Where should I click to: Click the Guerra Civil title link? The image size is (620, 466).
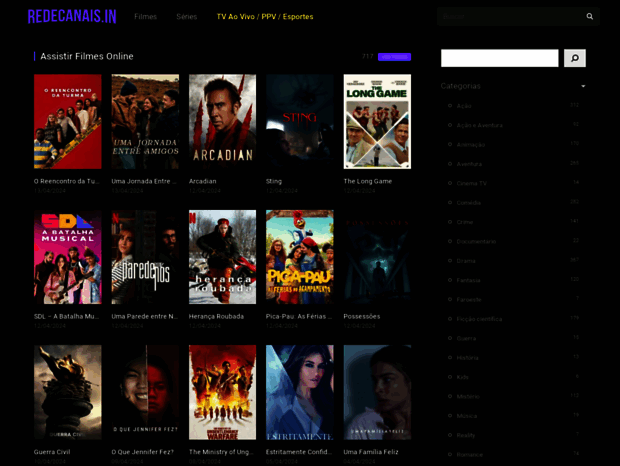click(x=52, y=452)
